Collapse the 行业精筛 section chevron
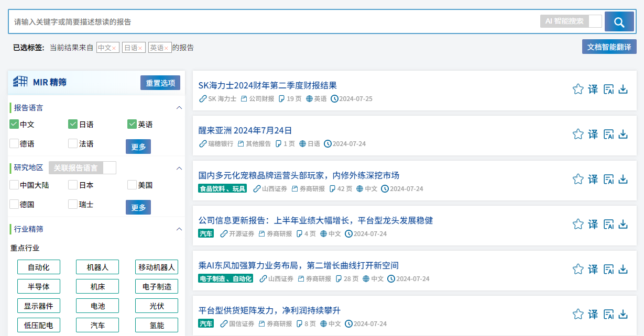The height and width of the screenshot is (336, 644). [179, 229]
